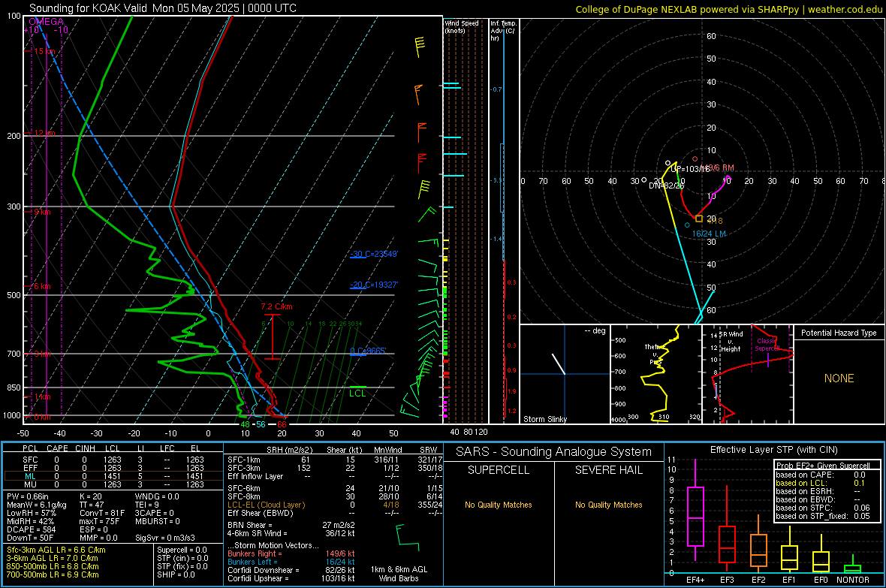Click 'Sfc-3km AGL LR = 6.6 C/km'
Viewport: 886px width, 588px height.
[56, 550]
